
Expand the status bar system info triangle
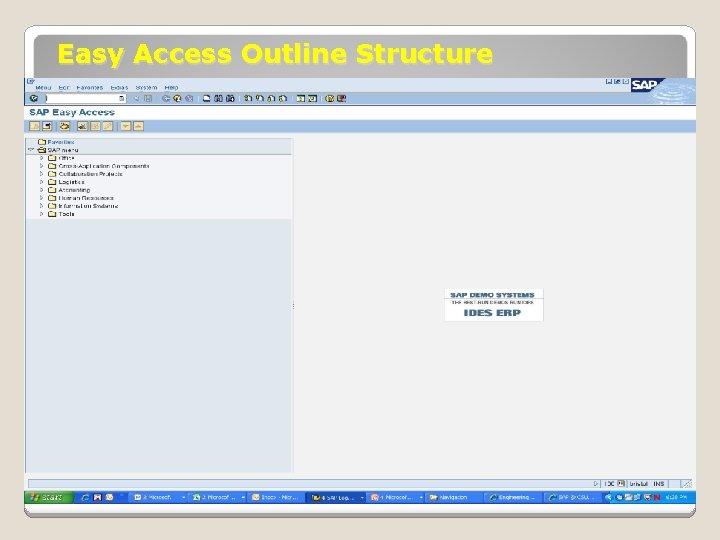596,484
